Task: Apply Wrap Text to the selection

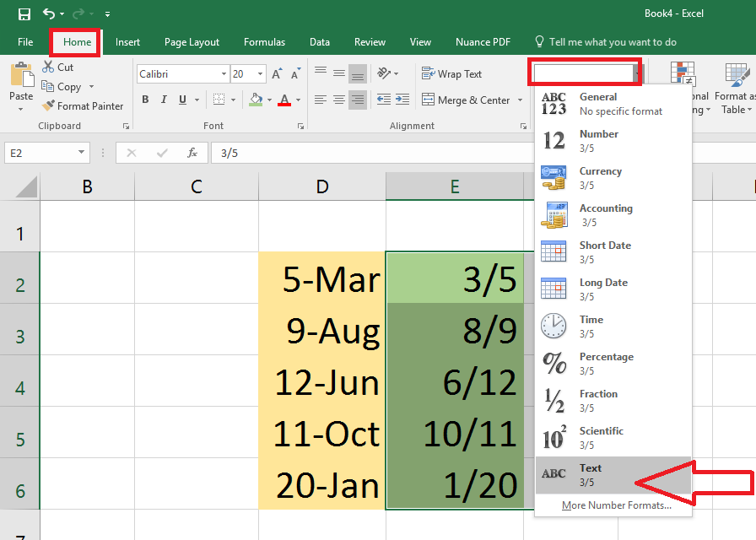Action: pos(451,73)
